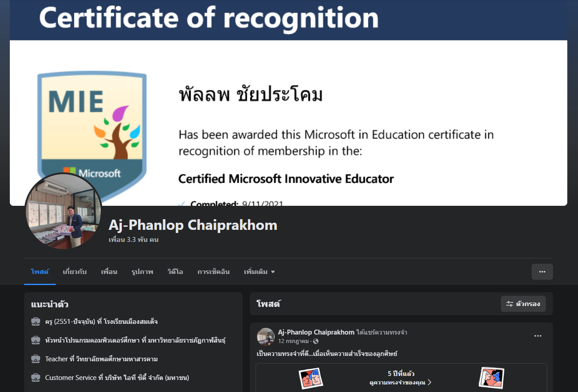Open the โรงเรียนเมืองสมเด็จ link

(x=130, y=322)
